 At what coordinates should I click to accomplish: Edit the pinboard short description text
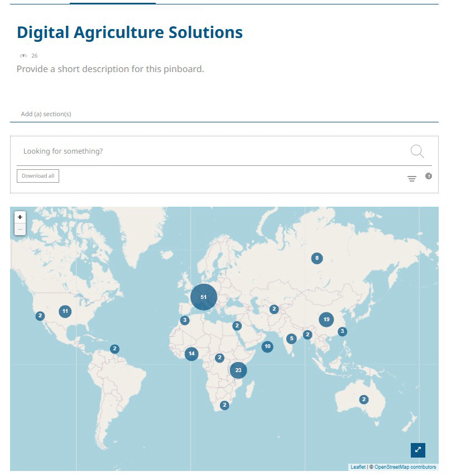pyautogui.click(x=111, y=69)
